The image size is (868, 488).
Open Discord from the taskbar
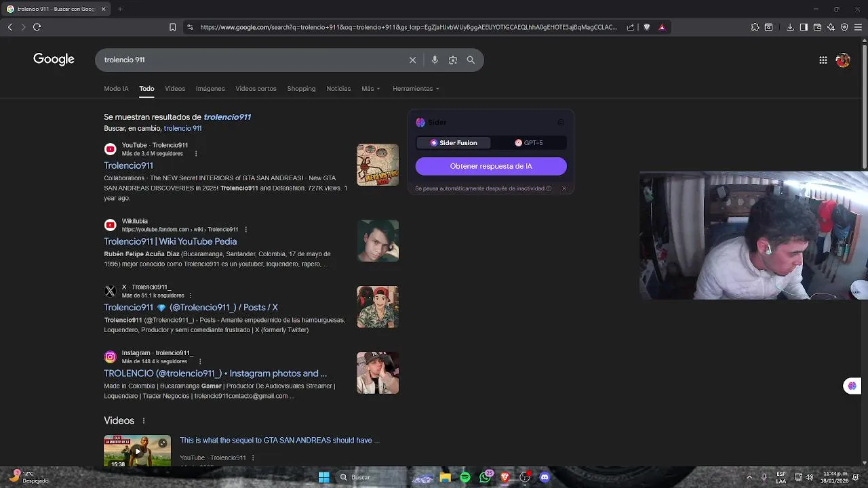pyautogui.click(x=544, y=477)
